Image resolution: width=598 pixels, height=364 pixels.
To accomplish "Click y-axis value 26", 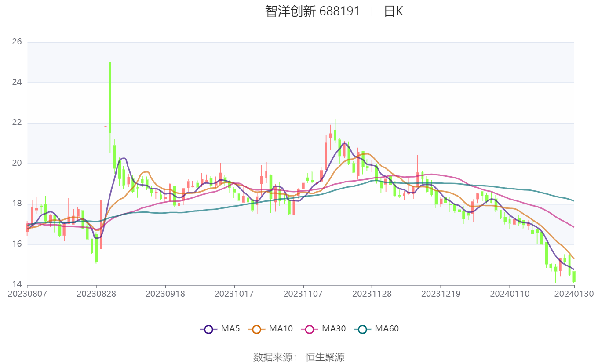I will [x=17, y=42].
